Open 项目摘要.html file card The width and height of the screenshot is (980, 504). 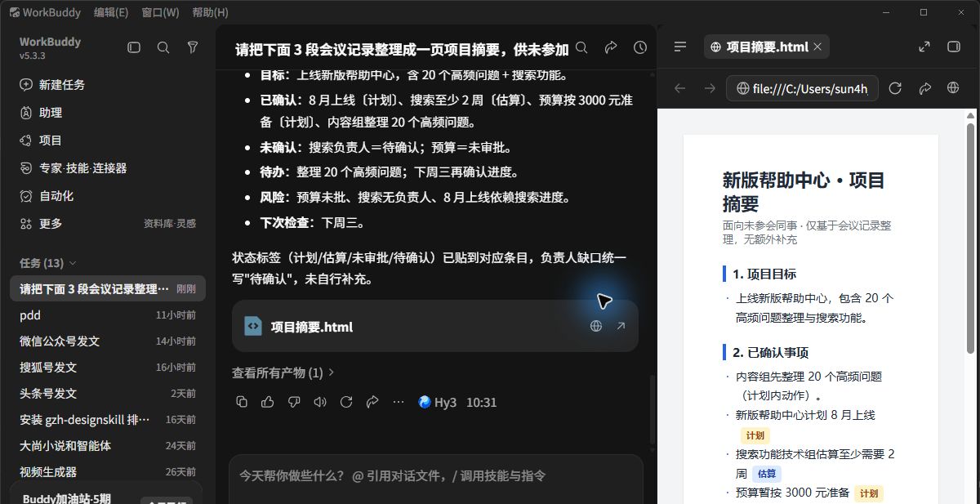(x=434, y=326)
